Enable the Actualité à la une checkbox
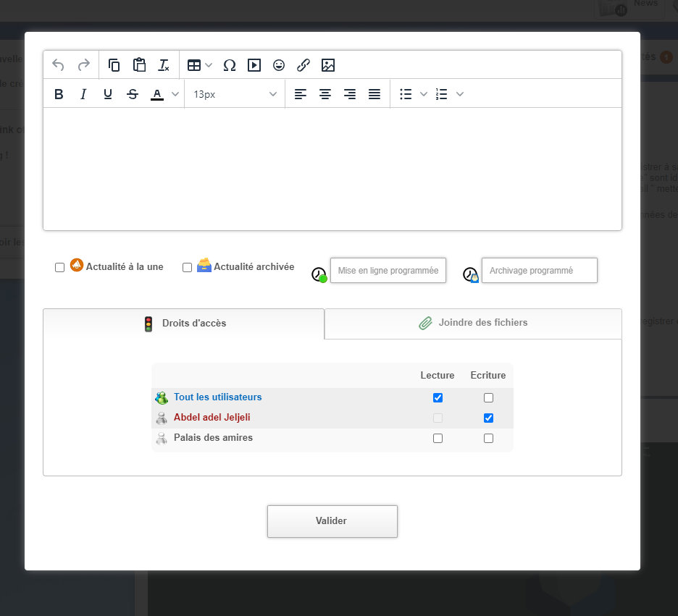 coord(60,268)
